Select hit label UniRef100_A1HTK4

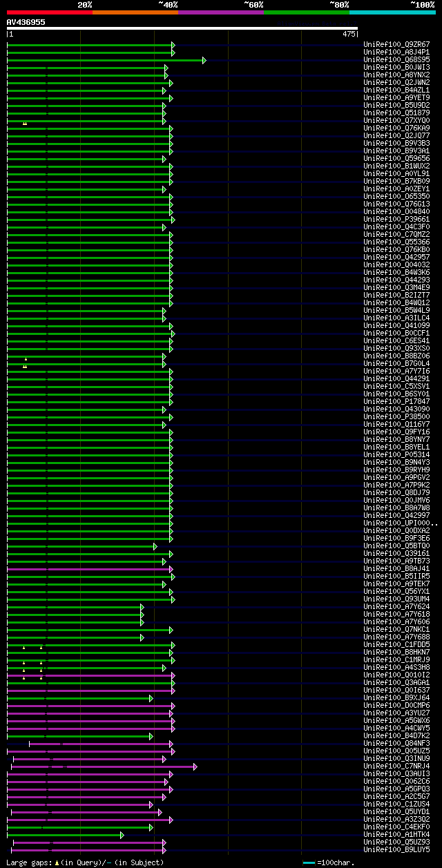[x=396, y=834]
